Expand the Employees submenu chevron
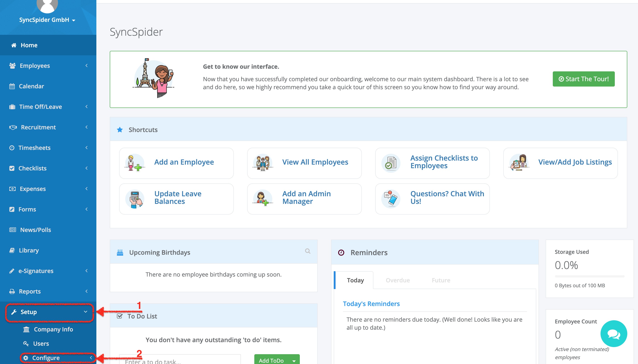638x364 pixels. 87,66
